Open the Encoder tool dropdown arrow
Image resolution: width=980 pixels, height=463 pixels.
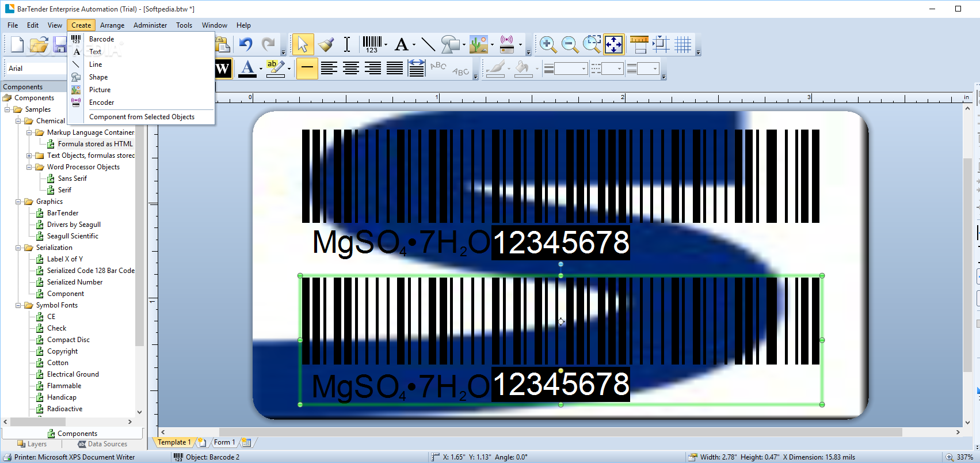point(520,44)
